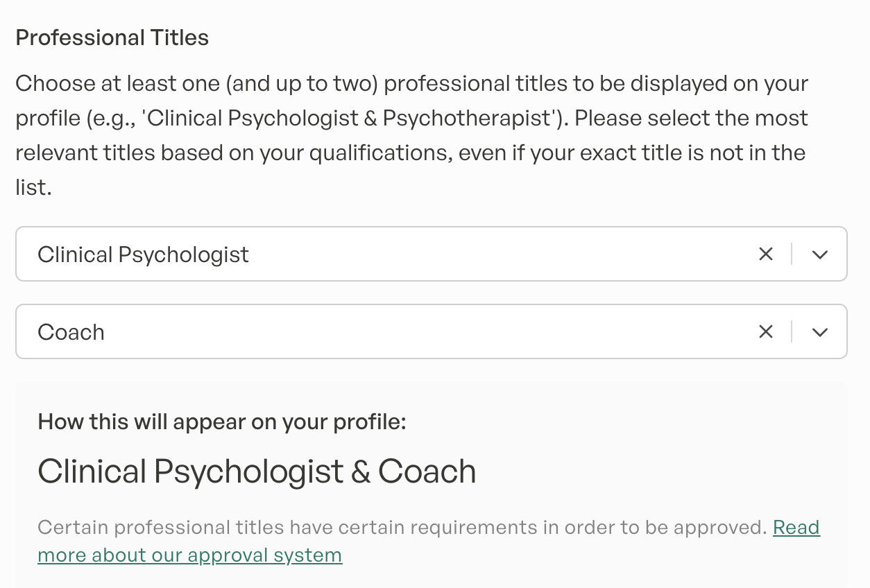Click the 'Certain professional titles have certain requirements' note

pos(401,528)
